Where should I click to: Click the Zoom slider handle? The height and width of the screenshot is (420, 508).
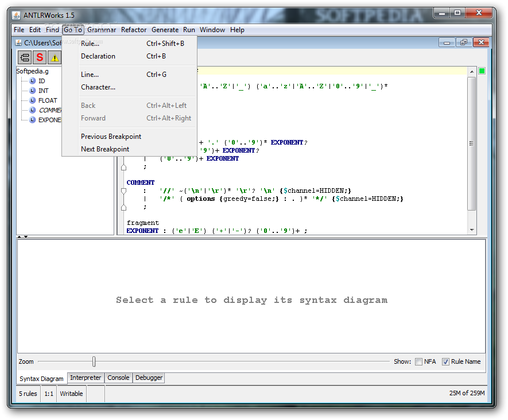[94, 361]
